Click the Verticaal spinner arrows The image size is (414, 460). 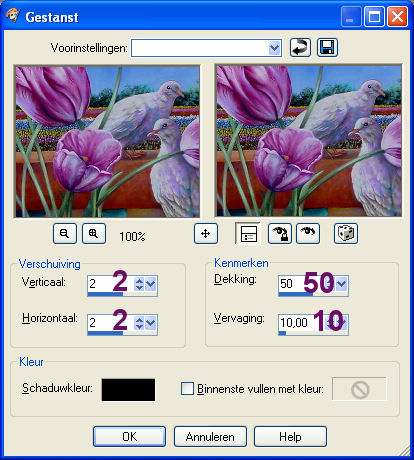[139, 284]
